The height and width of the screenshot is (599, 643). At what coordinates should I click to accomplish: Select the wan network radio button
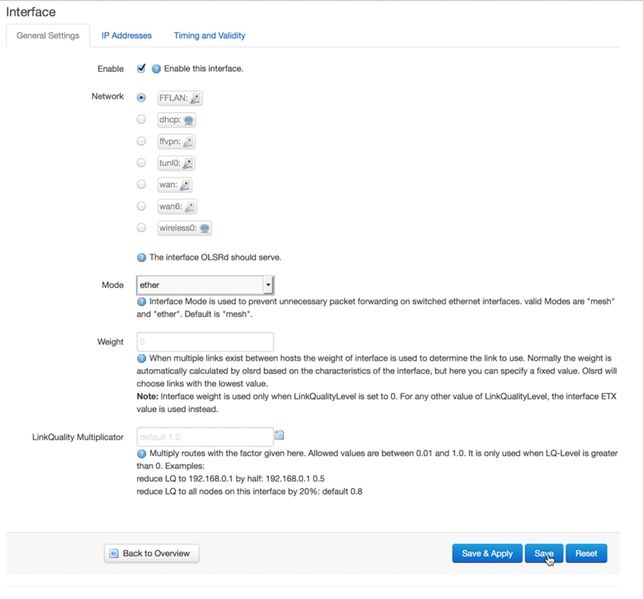pos(141,184)
